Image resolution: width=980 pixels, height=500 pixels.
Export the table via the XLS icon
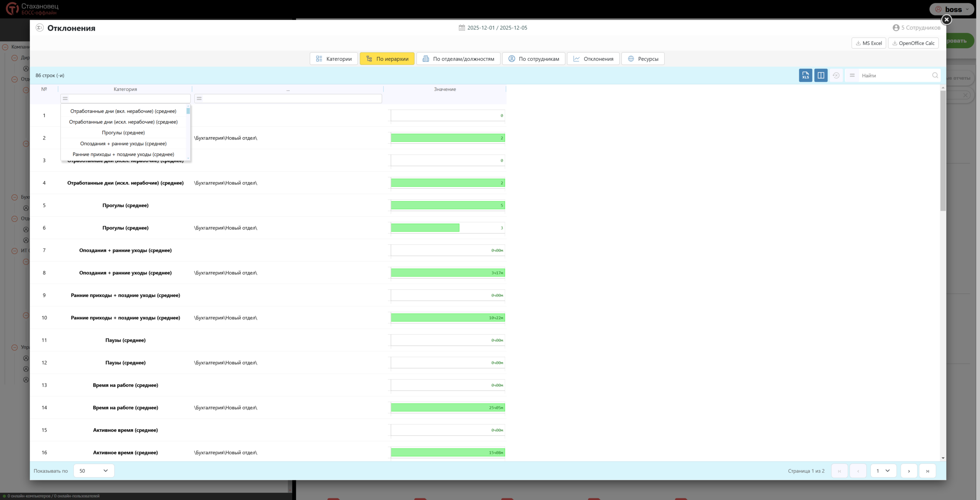pyautogui.click(x=805, y=75)
